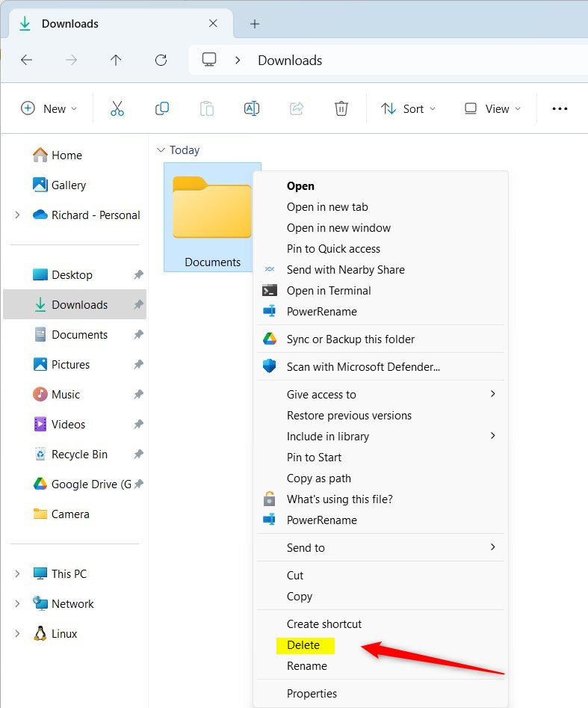Open Recycle Bin in the sidebar
Screen dimensions: 588x708
79,455
